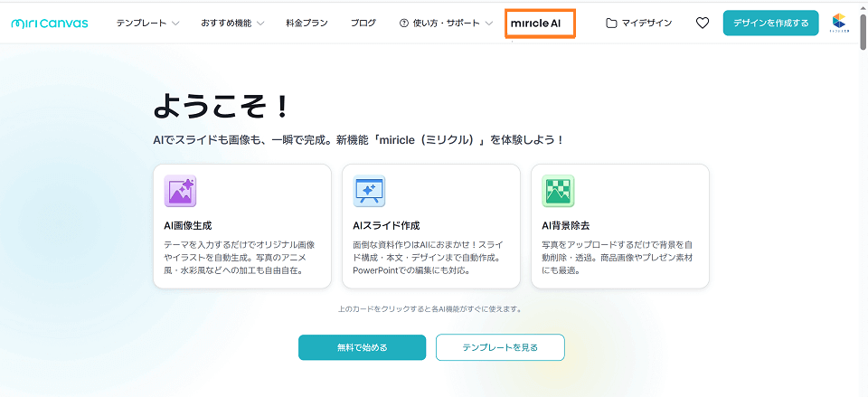Image resolution: width=868 pixels, height=397 pixels.
Task: Go to 料金プラン page
Action: click(307, 24)
